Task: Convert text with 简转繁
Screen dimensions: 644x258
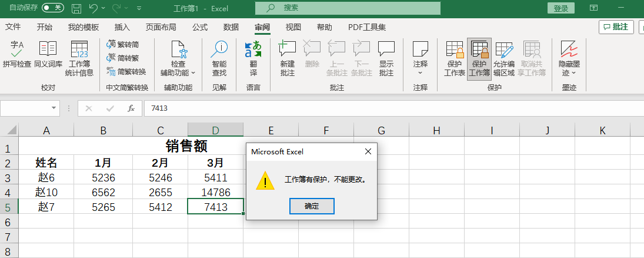Action: pyautogui.click(x=123, y=58)
